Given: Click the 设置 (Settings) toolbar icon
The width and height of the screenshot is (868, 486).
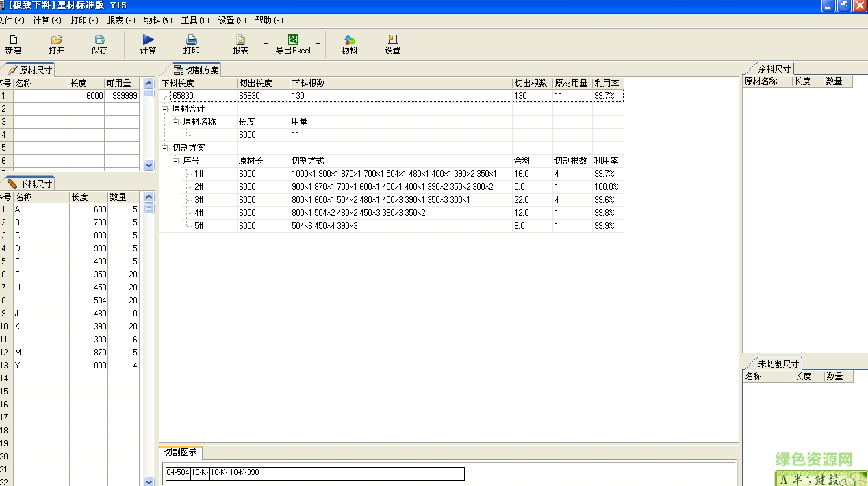Looking at the screenshot, I should [x=392, y=44].
